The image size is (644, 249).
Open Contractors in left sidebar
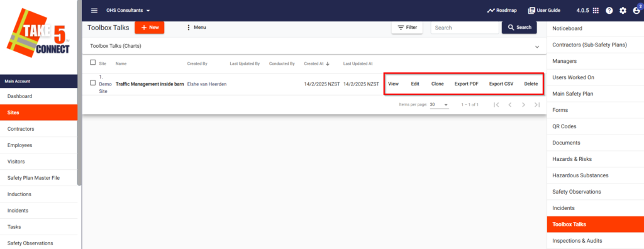pos(38,129)
